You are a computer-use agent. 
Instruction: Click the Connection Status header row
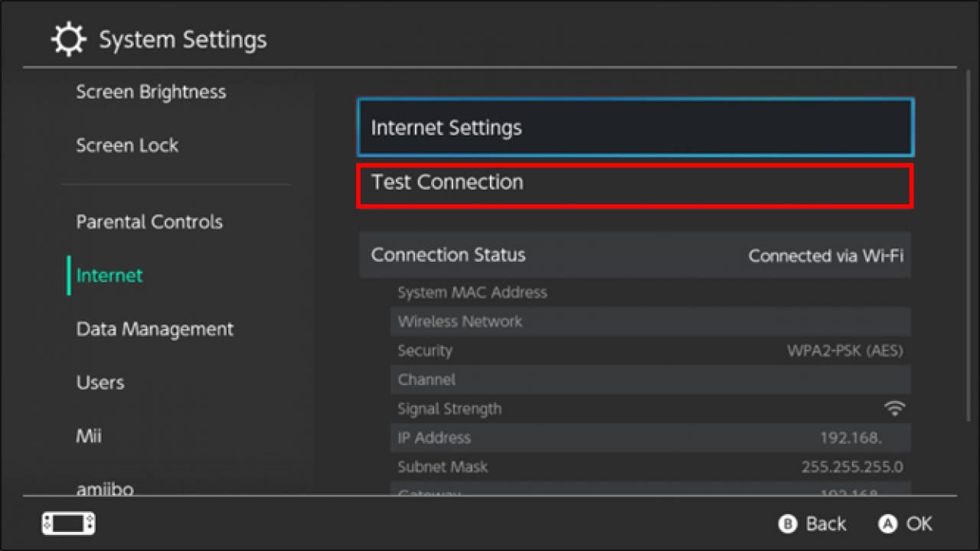[x=635, y=255]
